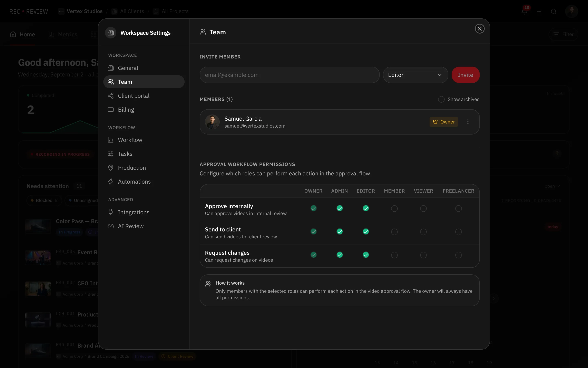The image size is (588, 368).
Task: Open AI Review settings
Action: [x=144, y=226]
